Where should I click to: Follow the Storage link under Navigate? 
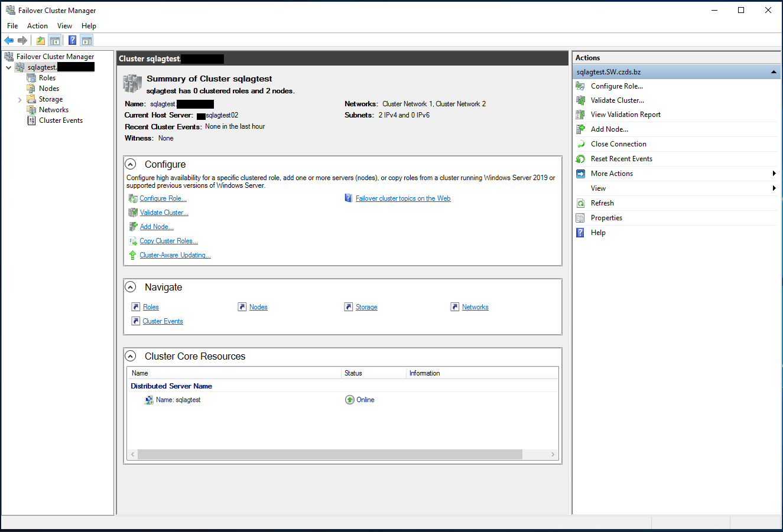[366, 307]
